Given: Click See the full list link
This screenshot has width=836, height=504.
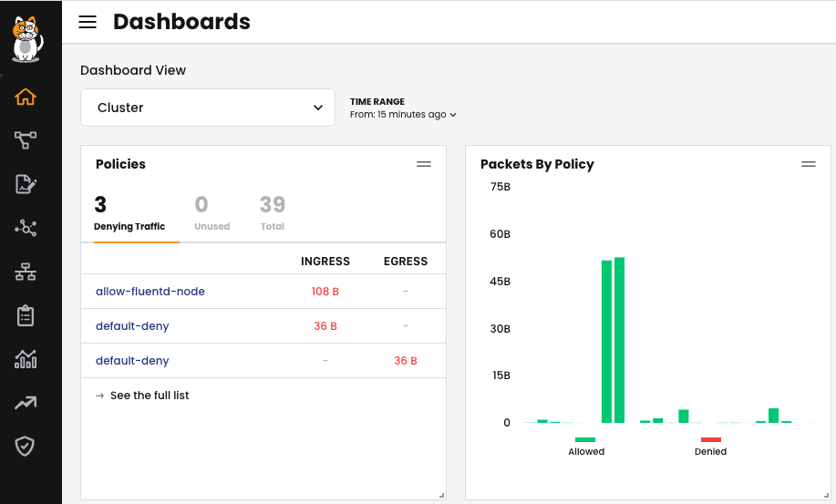Looking at the screenshot, I should (150, 396).
